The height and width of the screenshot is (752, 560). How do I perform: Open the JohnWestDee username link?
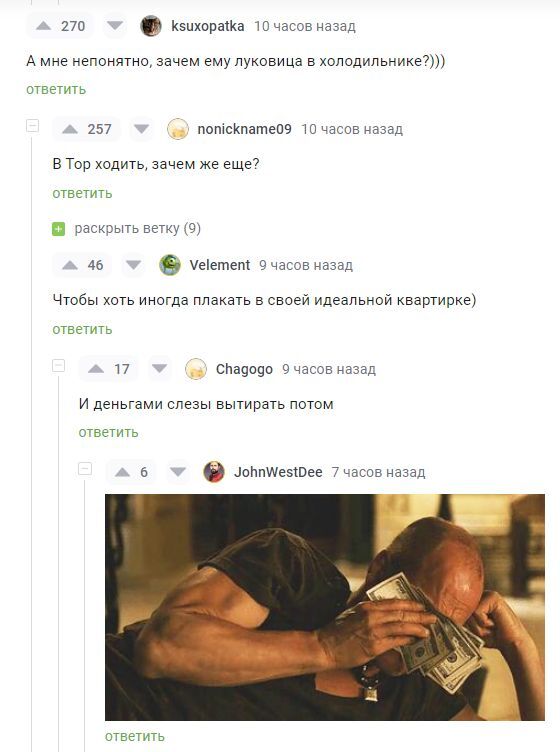click(278, 472)
